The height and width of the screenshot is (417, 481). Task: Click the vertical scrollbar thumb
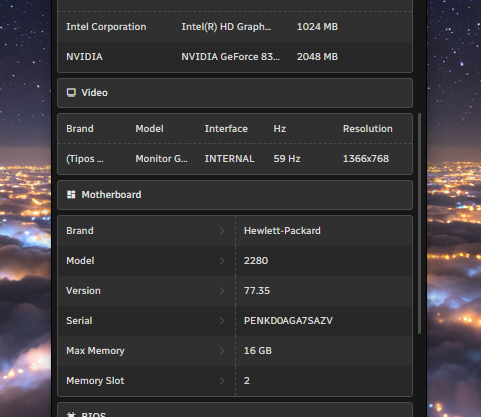(x=419, y=223)
